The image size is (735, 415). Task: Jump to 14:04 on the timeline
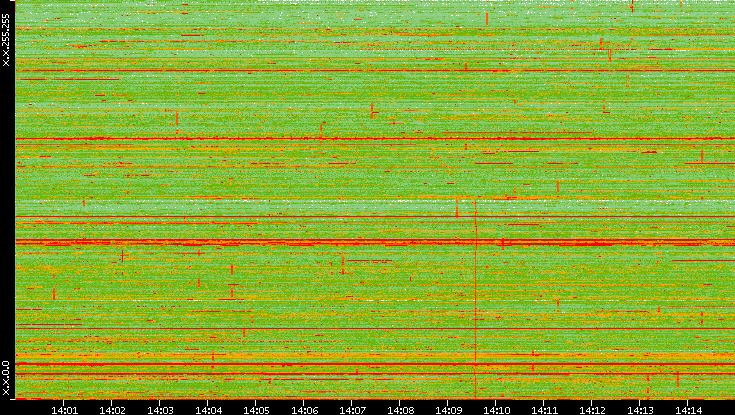pyautogui.click(x=208, y=409)
